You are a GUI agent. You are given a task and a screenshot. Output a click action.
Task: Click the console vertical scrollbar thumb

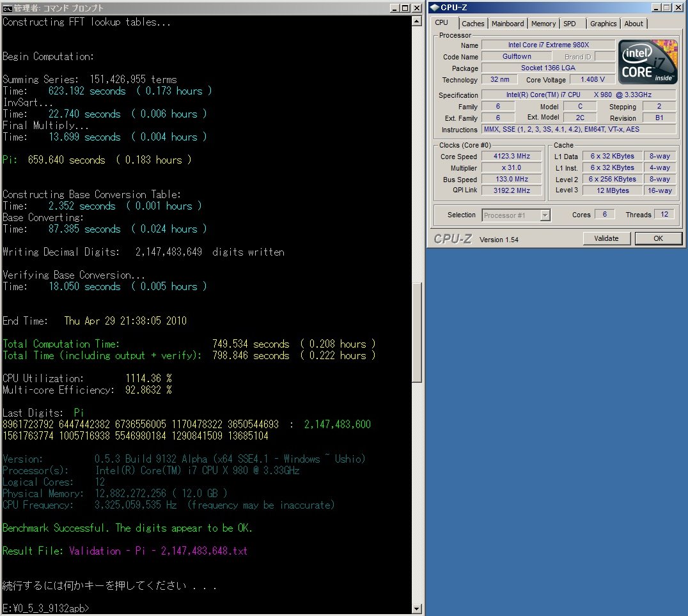coord(417,332)
